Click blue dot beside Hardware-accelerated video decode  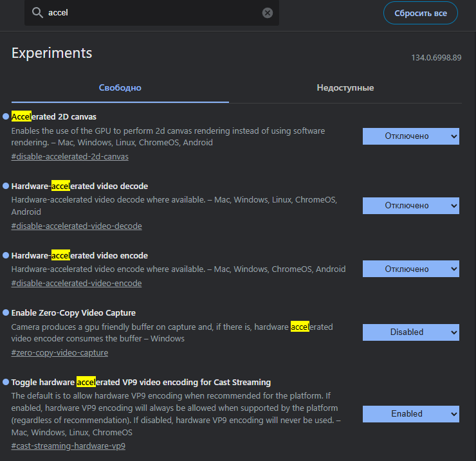click(6, 186)
